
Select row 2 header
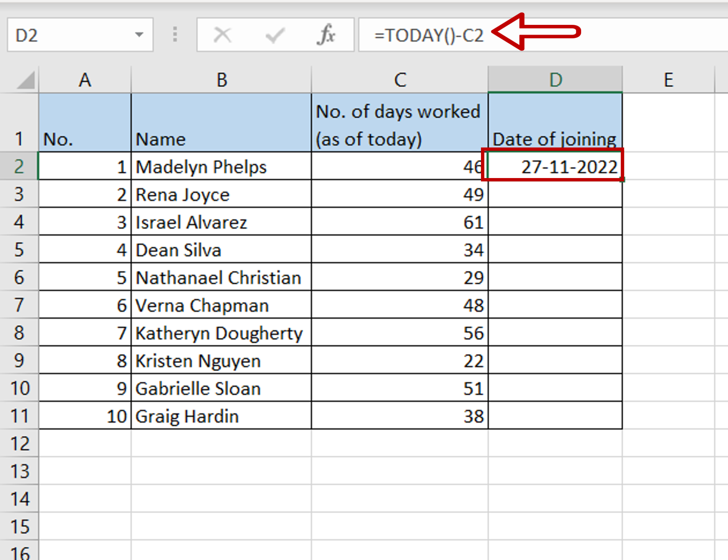(20, 166)
